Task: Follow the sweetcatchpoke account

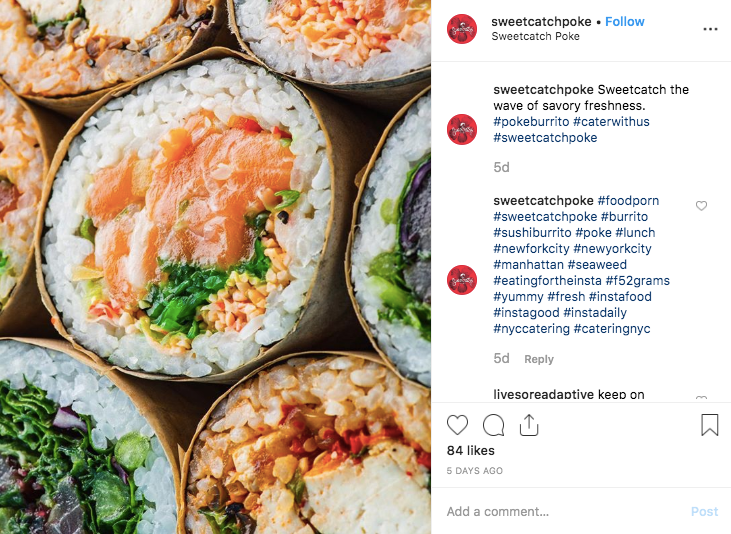Action: point(625,21)
